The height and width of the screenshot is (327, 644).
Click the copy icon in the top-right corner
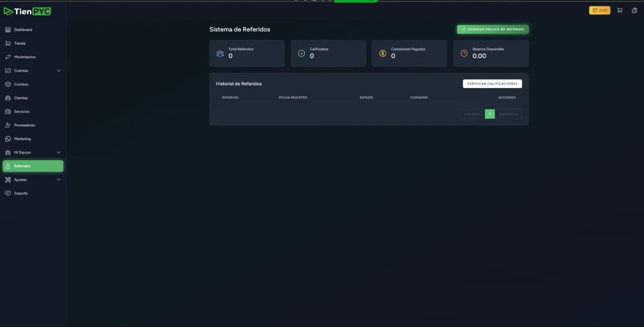pyautogui.click(x=634, y=10)
